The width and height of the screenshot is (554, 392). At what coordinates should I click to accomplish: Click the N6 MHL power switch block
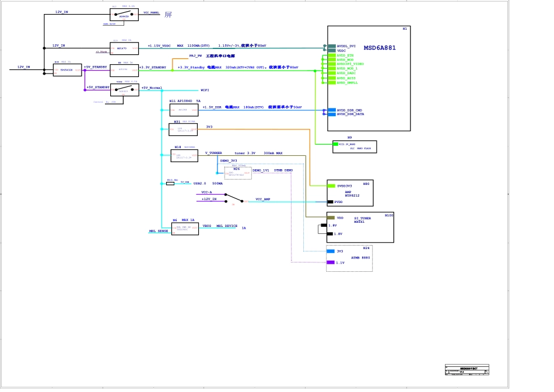point(184,228)
